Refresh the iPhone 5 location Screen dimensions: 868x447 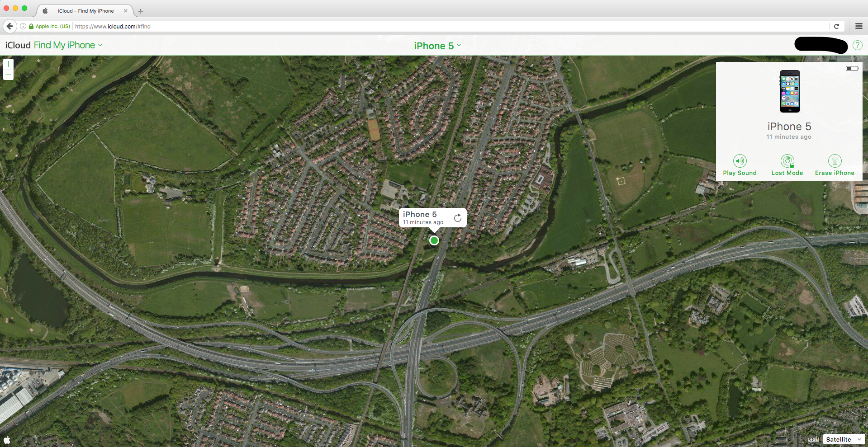pos(457,217)
